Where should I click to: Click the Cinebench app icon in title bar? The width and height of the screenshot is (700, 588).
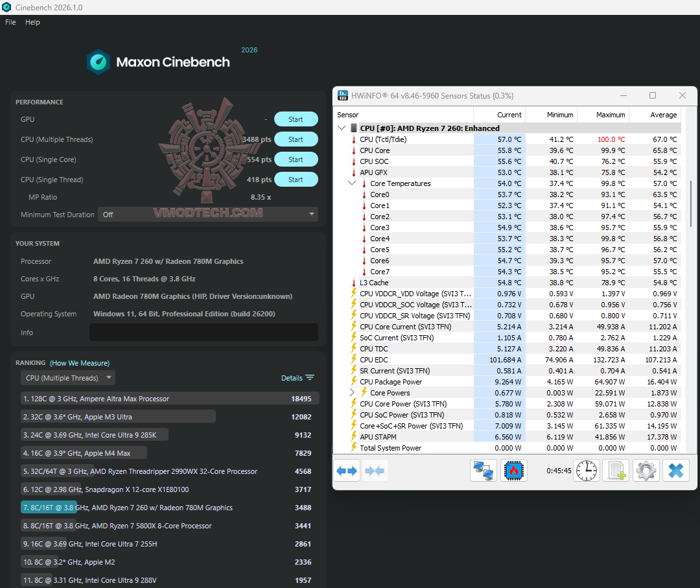tap(6, 7)
